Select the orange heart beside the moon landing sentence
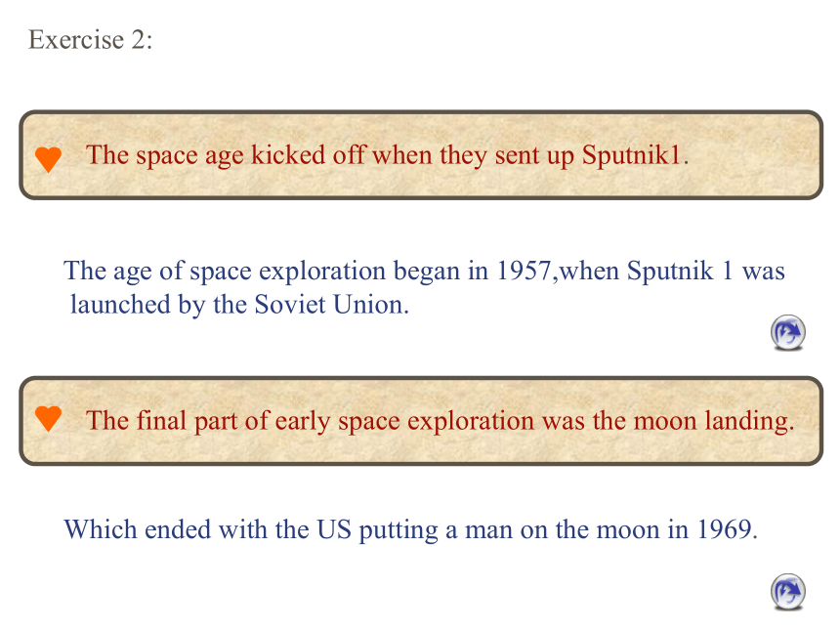The height and width of the screenshot is (630, 840). point(48,418)
